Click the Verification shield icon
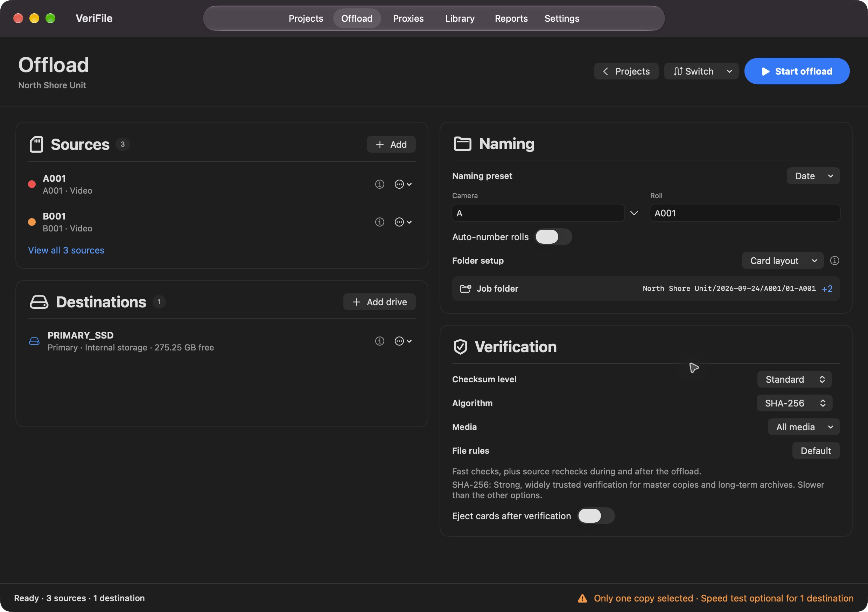Image resolution: width=868 pixels, height=612 pixels. click(x=460, y=347)
